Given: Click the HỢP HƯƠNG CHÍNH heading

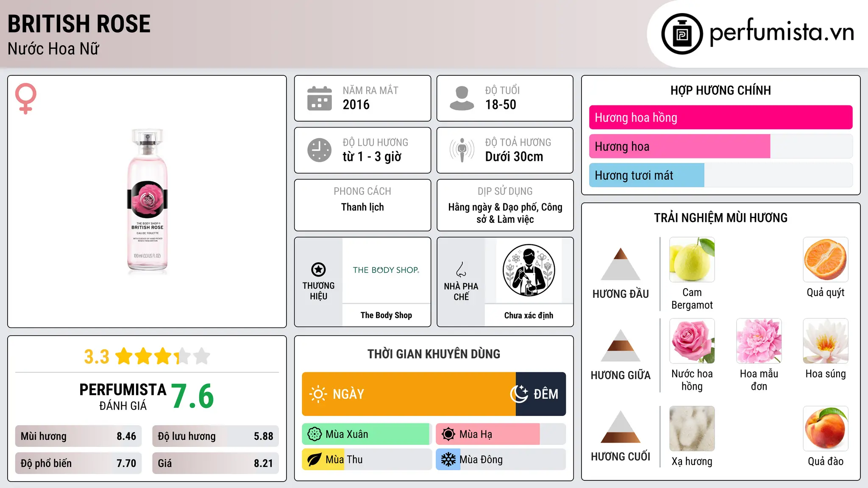Looking at the screenshot, I should tap(721, 90).
